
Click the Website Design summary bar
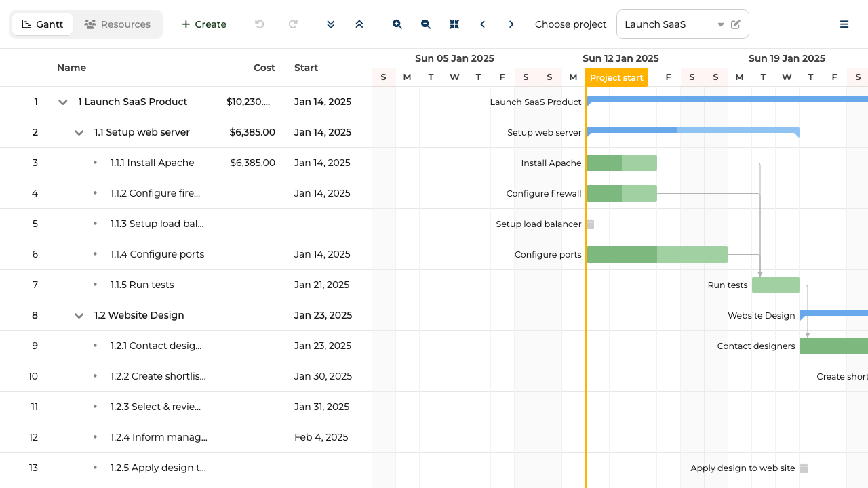click(x=834, y=313)
